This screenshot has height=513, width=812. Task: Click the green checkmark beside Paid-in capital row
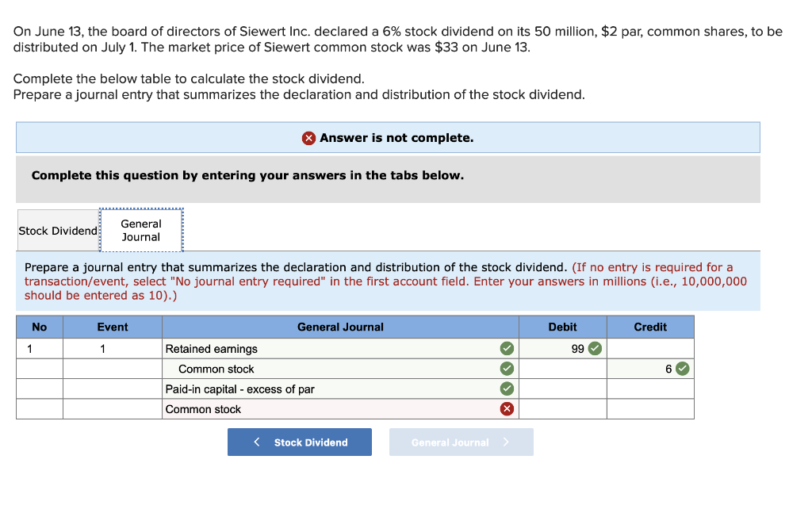tap(507, 389)
